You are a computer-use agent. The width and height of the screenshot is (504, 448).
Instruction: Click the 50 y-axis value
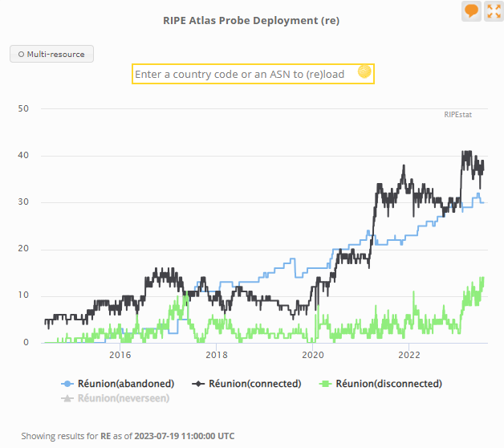click(x=23, y=108)
